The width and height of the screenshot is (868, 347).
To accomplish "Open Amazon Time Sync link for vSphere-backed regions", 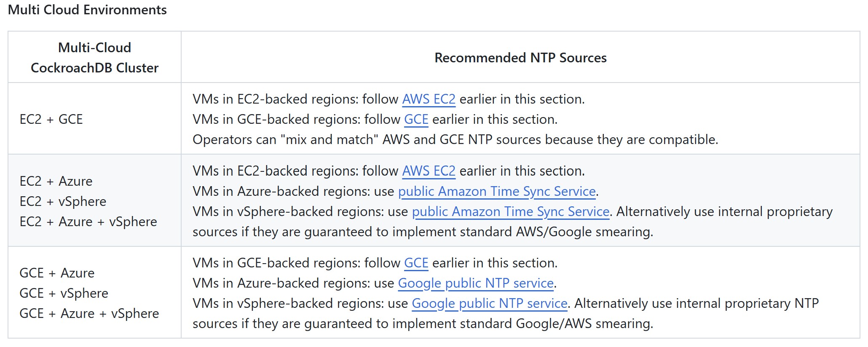I will 510,212.
